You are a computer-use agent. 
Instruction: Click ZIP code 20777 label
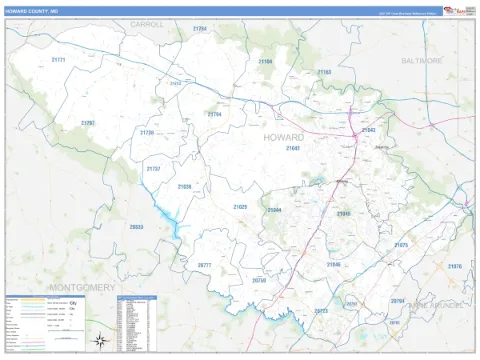click(204, 265)
